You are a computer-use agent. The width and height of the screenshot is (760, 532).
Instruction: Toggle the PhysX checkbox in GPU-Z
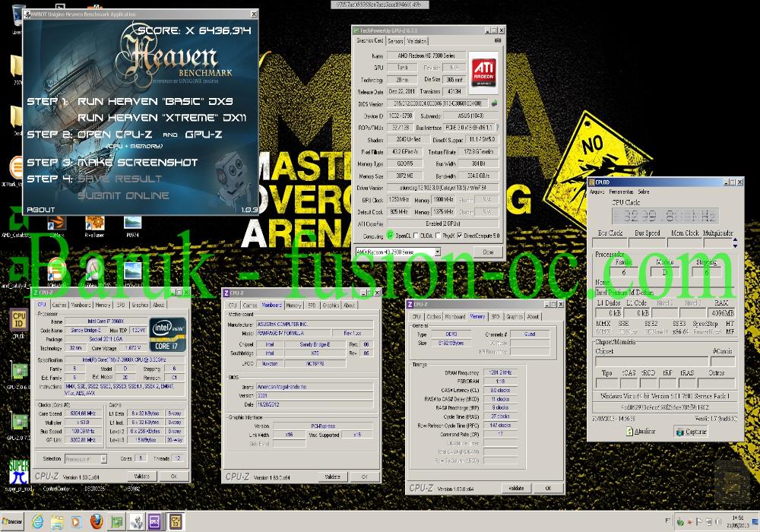[439, 236]
